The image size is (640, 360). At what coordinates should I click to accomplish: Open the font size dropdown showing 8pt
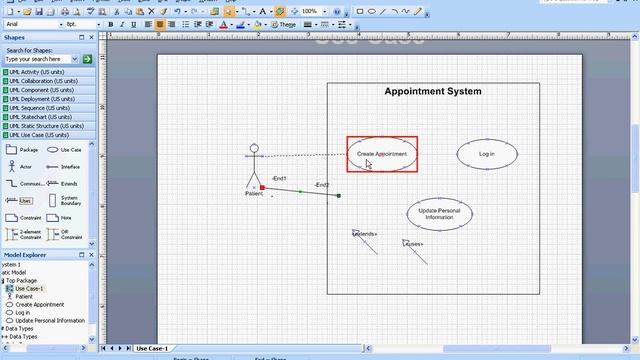click(98, 24)
